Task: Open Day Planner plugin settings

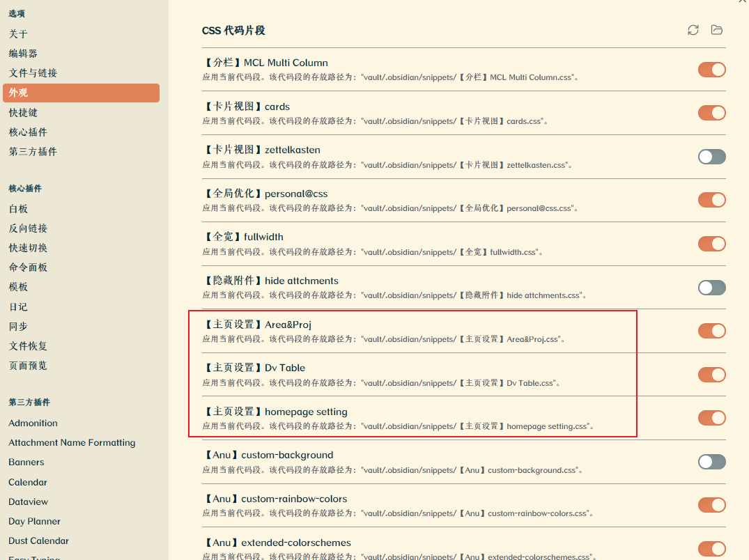Action: coord(82,521)
